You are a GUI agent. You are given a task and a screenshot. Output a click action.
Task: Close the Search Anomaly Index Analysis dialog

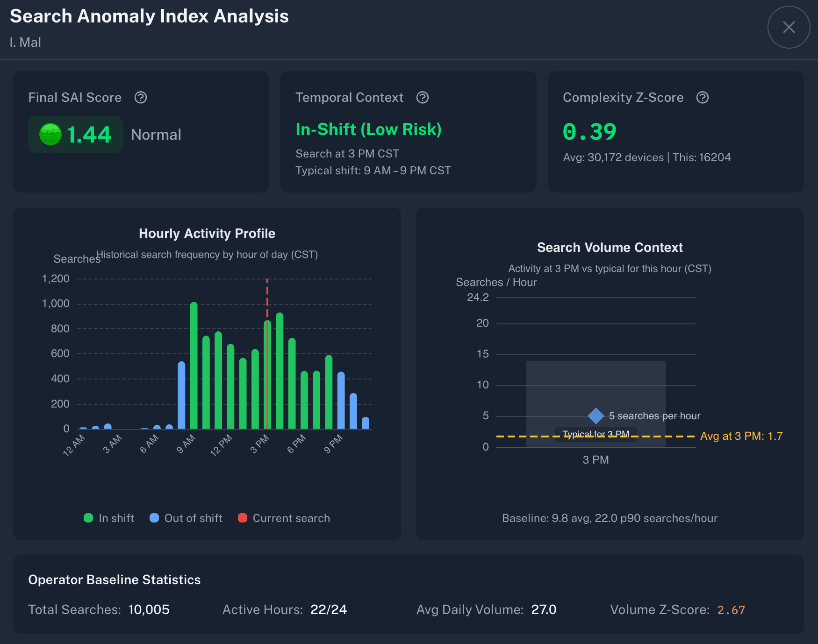click(x=789, y=27)
